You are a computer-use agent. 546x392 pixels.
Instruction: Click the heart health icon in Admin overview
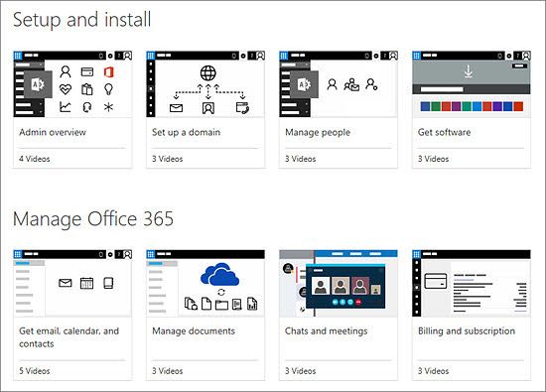66,89
